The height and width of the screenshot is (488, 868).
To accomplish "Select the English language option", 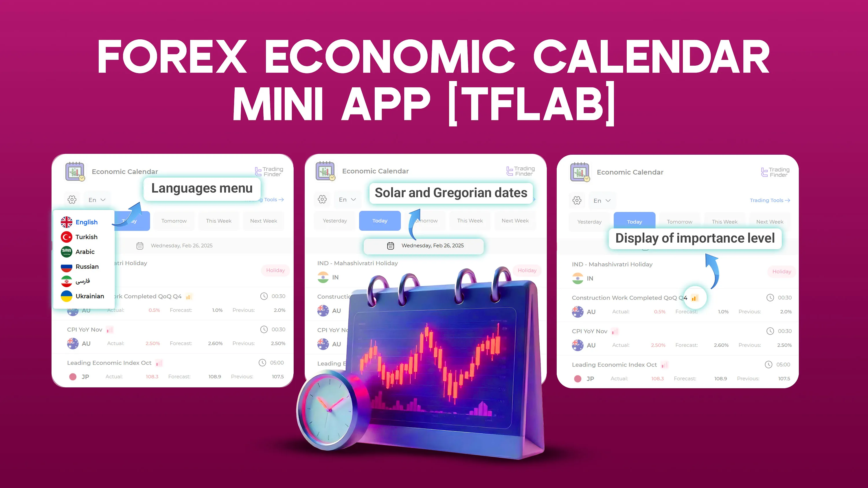I will point(85,222).
